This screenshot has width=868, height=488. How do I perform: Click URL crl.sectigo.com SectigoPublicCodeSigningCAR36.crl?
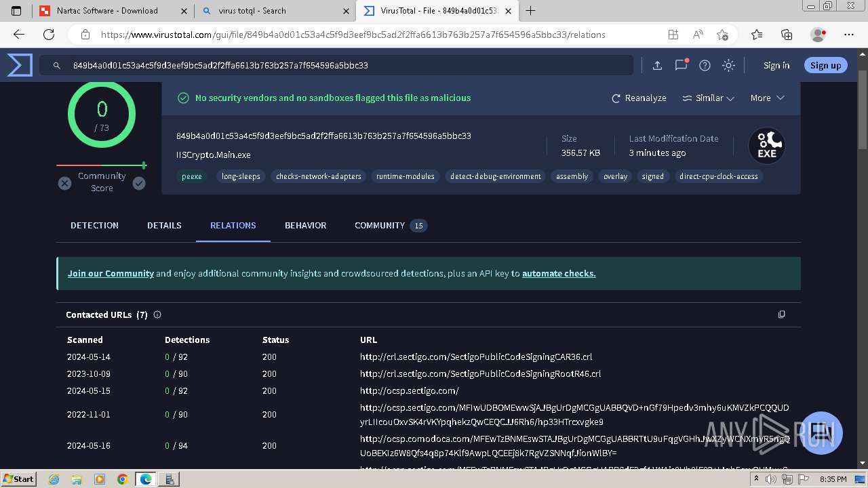[x=476, y=357]
